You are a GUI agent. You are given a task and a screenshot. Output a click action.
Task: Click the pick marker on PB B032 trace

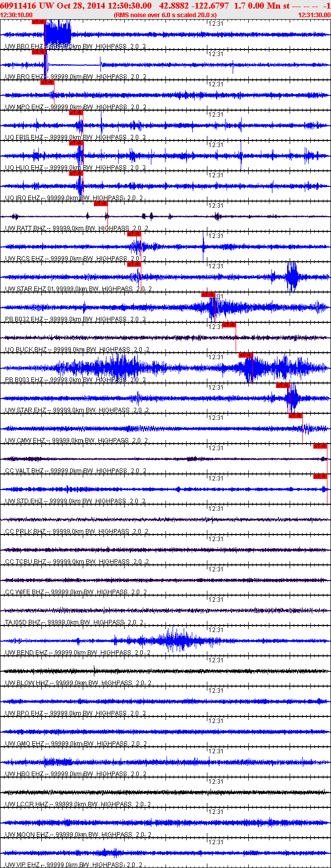[x=208, y=295]
